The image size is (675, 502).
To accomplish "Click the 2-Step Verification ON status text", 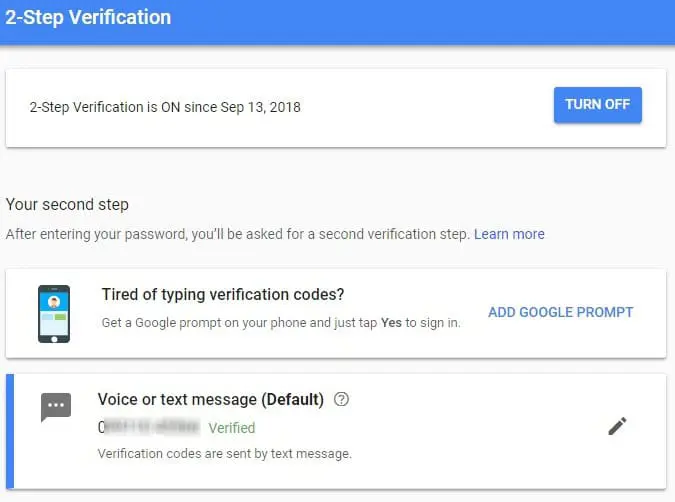I will point(165,107).
